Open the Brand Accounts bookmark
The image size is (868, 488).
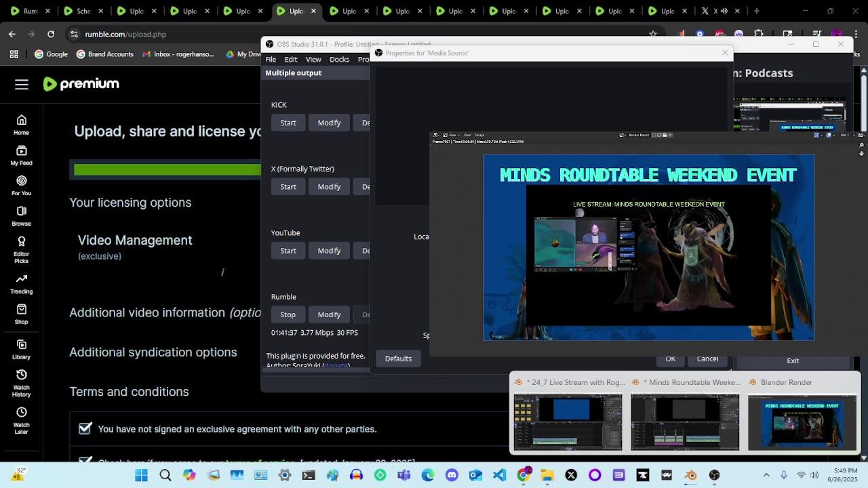pos(104,54)
